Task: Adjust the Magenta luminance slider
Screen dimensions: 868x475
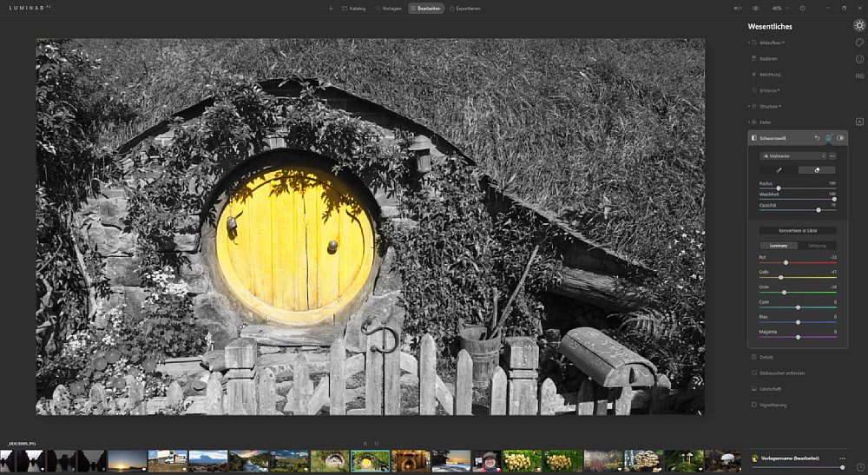Action: tap(798, 337)
